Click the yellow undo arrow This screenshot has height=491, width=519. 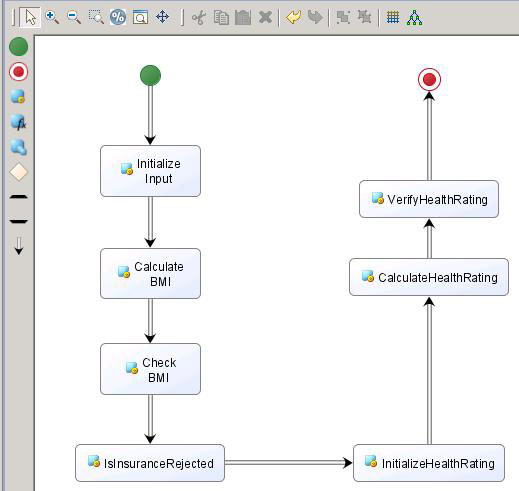pos(294,17)
